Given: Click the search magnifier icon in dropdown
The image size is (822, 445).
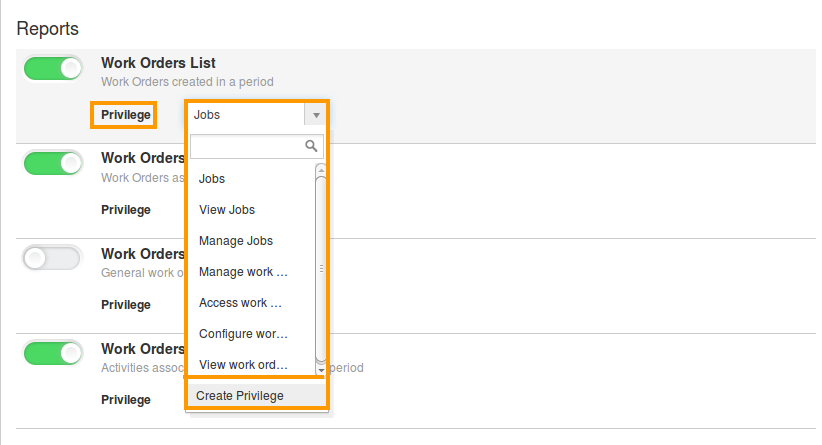Looking at the screenshot, I should tap(311, 146).
